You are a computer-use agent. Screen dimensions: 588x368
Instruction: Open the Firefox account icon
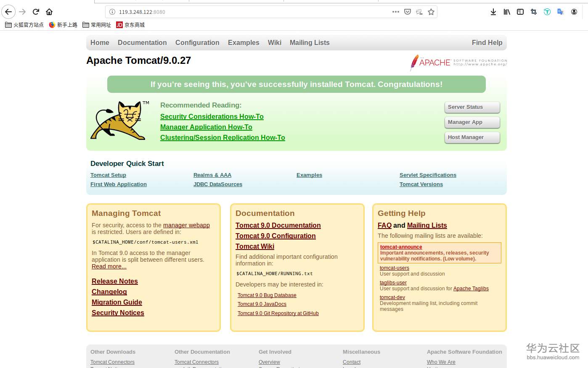tap(574, 12)
